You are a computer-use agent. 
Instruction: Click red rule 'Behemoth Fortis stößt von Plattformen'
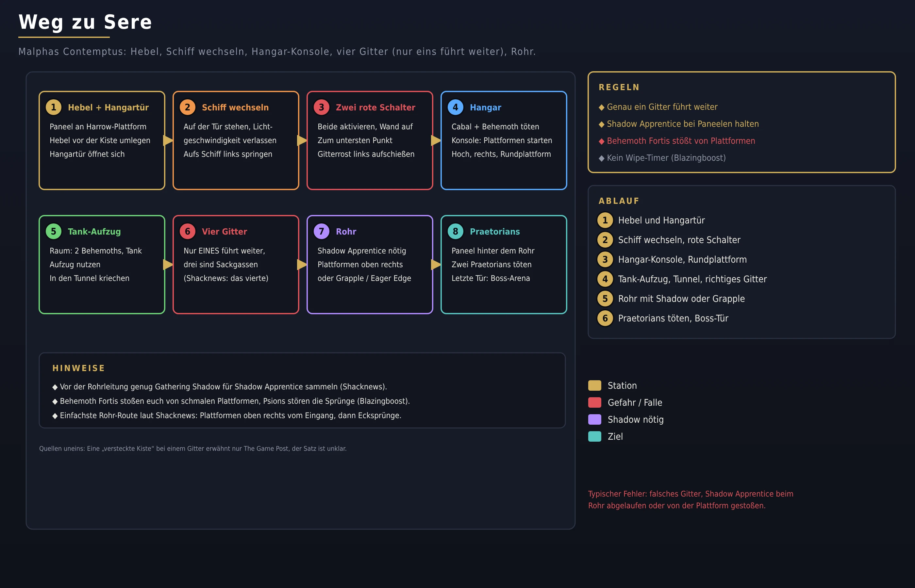pyautogui.click(x=677, y=141)
